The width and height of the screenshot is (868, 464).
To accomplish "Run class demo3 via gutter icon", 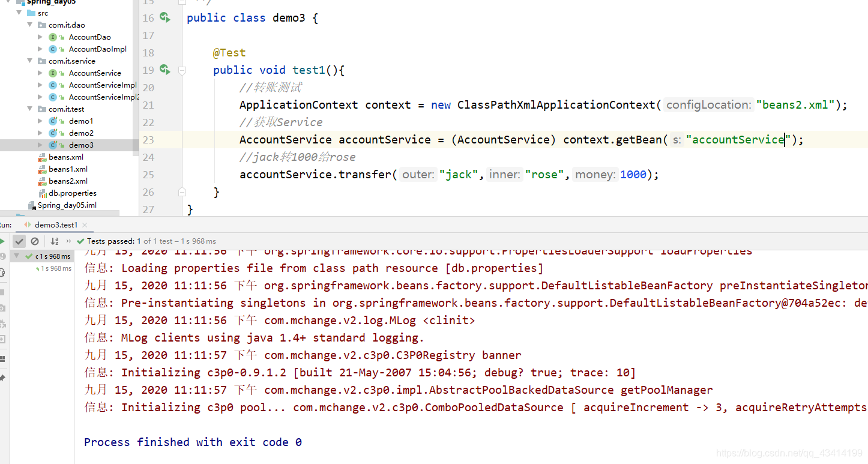I will tap(165, 17).
